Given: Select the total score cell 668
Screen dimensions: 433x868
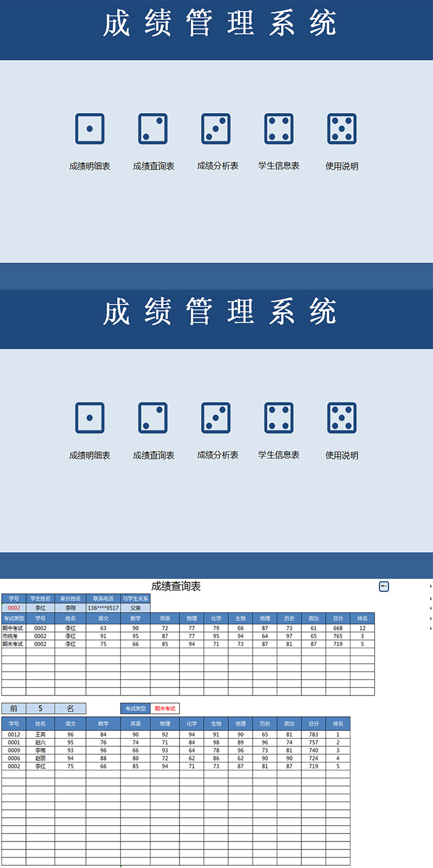Looking at the screenshot, I should (x=338, y=628).
